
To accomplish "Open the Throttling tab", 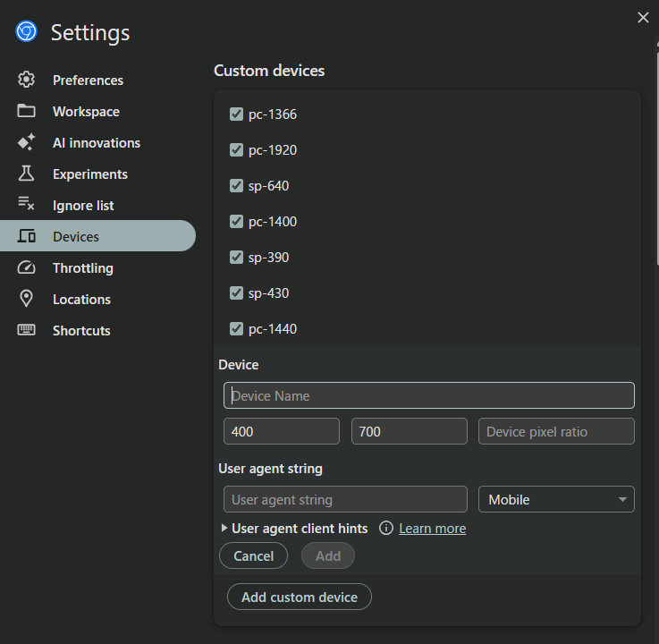I will [x=97, y=267].
